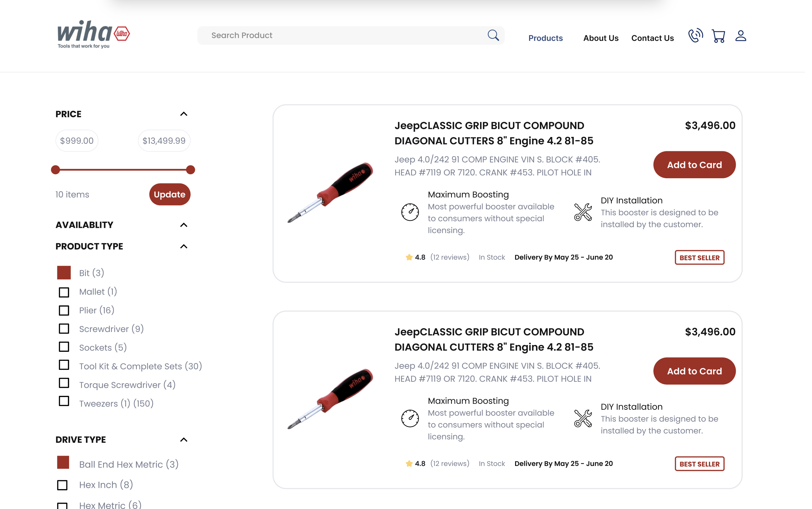Image resolution: width=812 pixels, height=509 pixels.
Task: Click the search magnifier icon
Action: pyautogui.click(x=493, y=35)
